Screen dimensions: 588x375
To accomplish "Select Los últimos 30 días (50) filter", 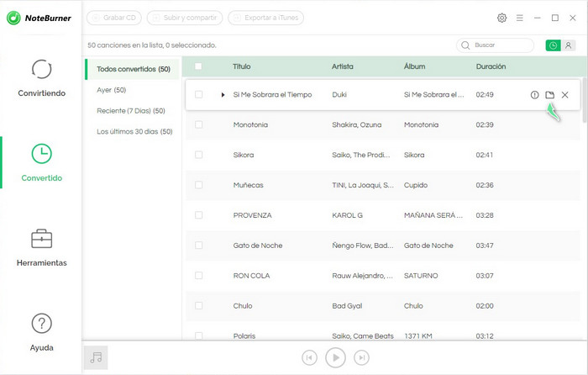I will point(134,132).
